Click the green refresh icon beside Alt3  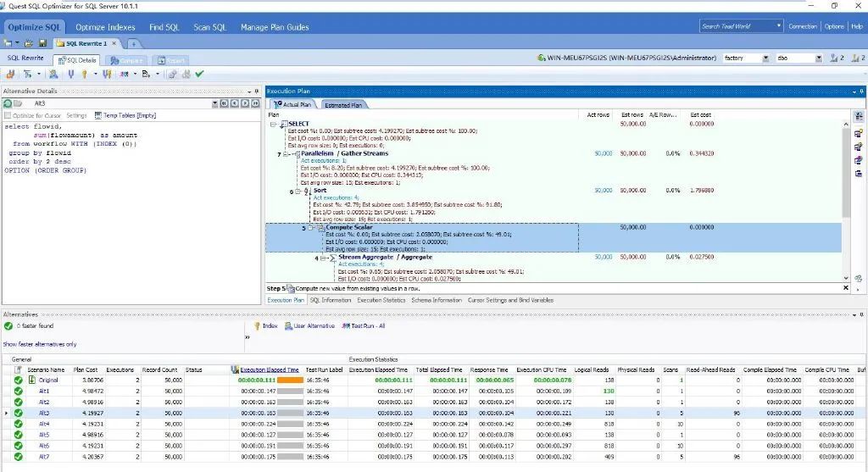[8, 103]
